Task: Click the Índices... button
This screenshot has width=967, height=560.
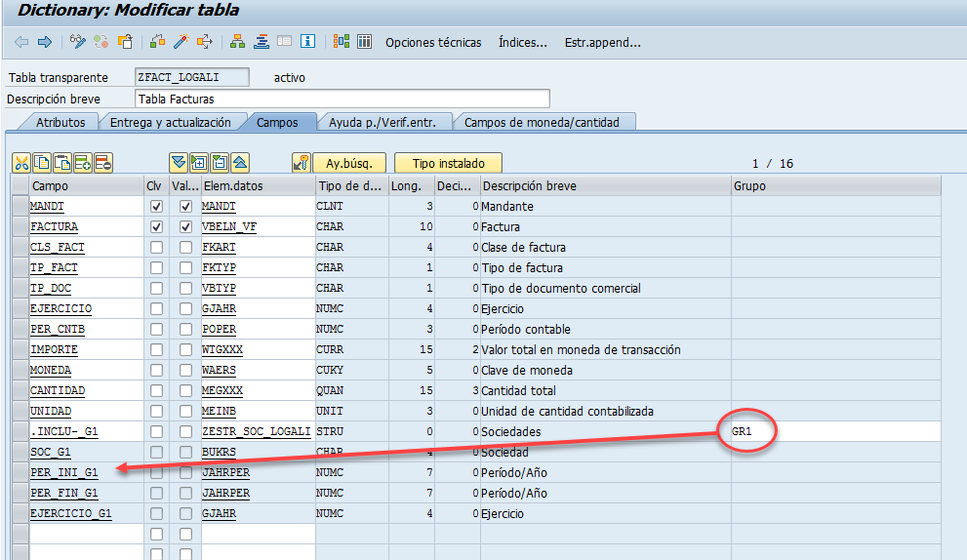Action: pyautogui.click(x=522, y=43)
